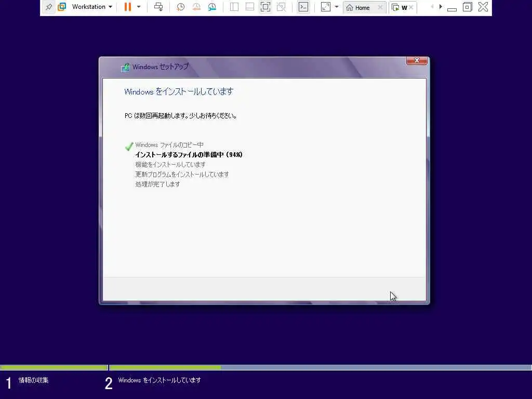
Task: Click the 'Windows をインストールしています' heading
Action: (179, 91)
